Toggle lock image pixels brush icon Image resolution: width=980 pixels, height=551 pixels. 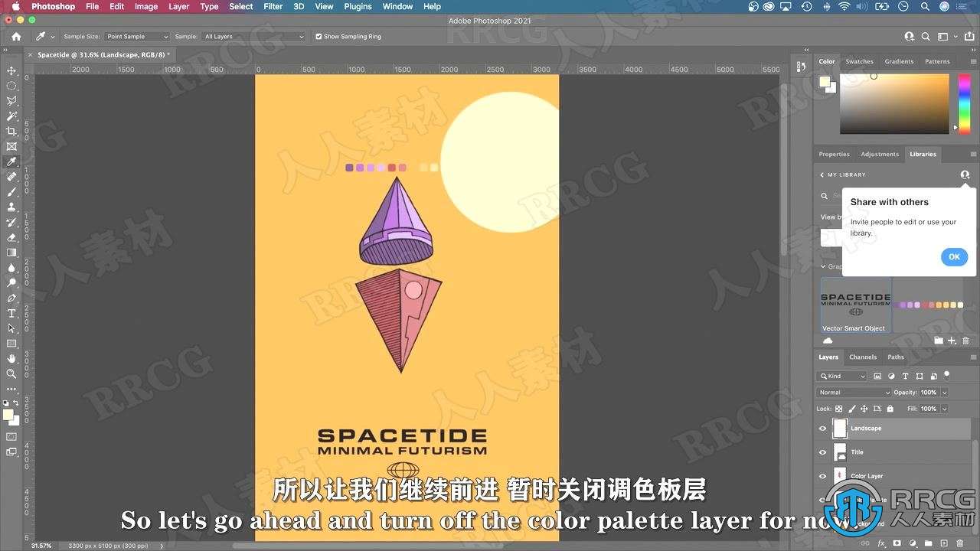851,409
